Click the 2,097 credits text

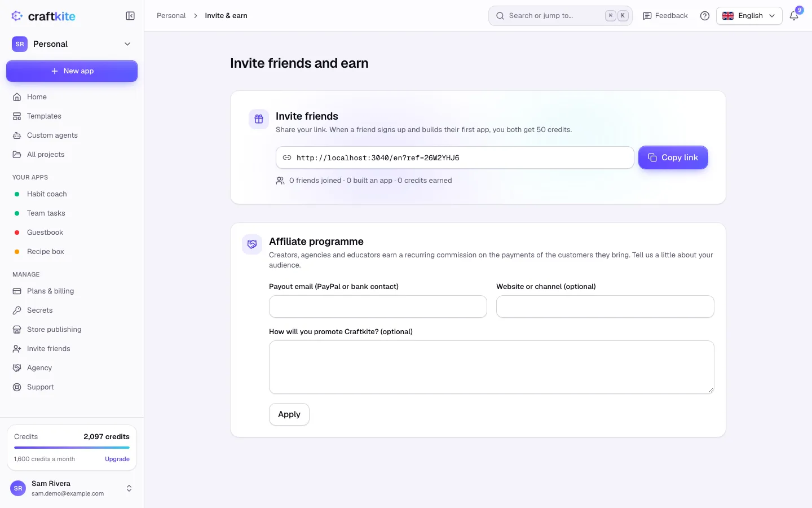107,437
